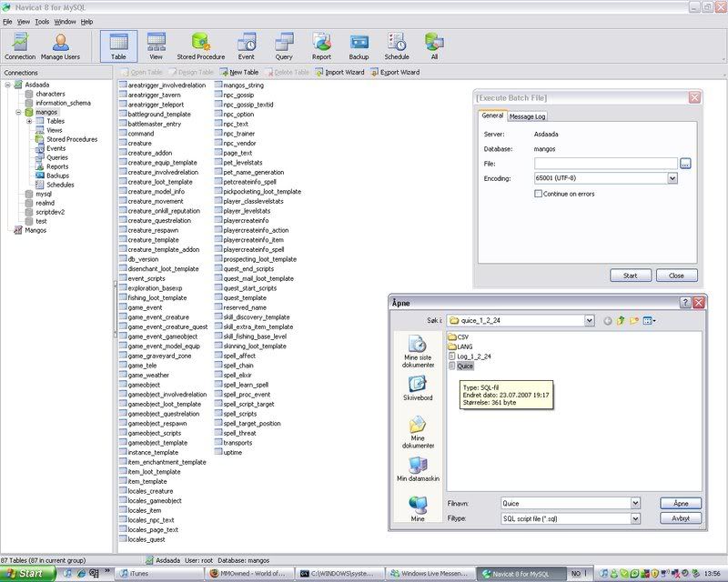Launch the Export Wizard
The height and width of the screenshot is (582, 728).
[x=395, y=73]
